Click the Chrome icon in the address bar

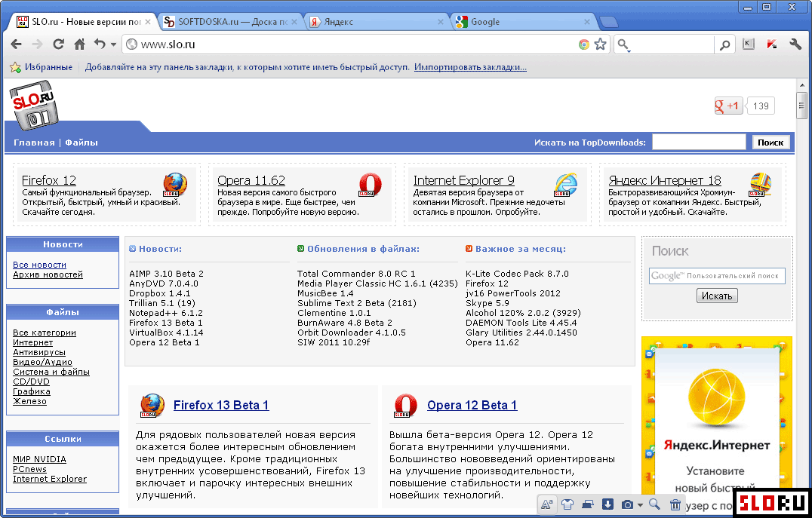pos(583,44)
